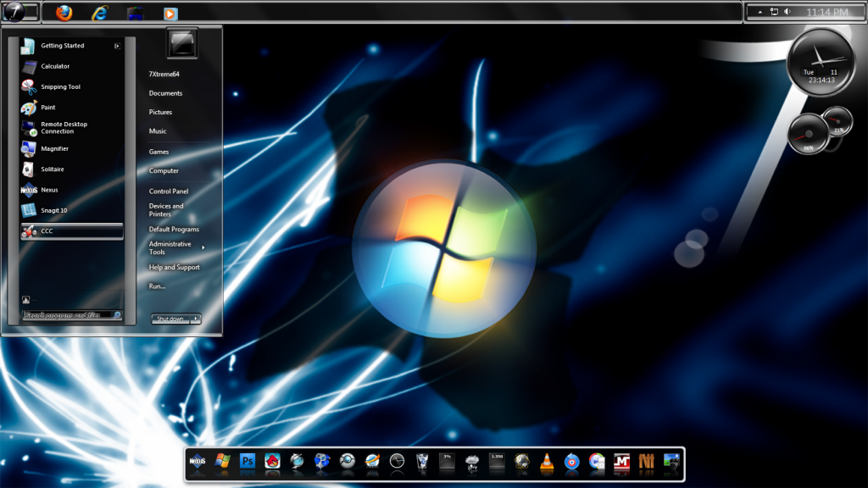Viewport: 868px width, 488px height.
Task: Click the weather cloud icon in the dock
Action: [x=472, y=462]
